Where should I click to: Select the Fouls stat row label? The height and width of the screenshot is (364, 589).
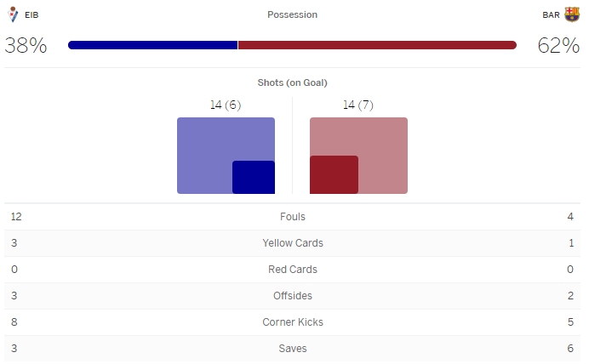tap(292, 217)
